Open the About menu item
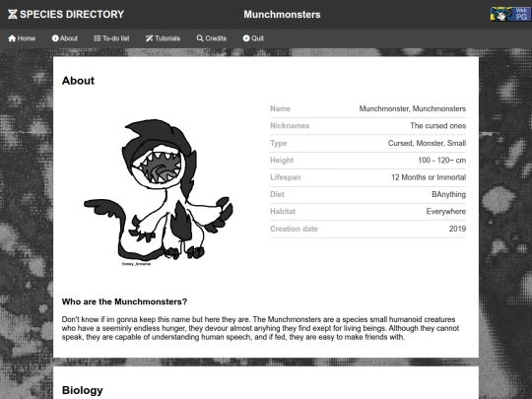532x399 pixels. 64,38
